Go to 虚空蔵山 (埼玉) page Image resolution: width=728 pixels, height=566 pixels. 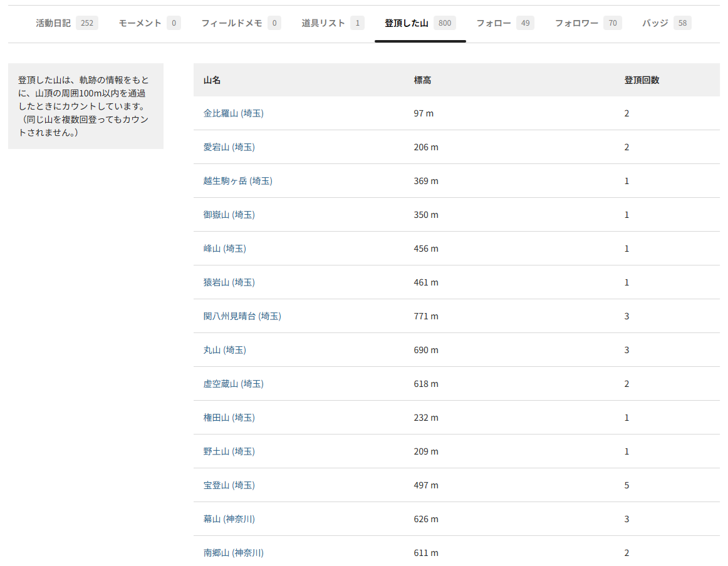click(233, 384)
